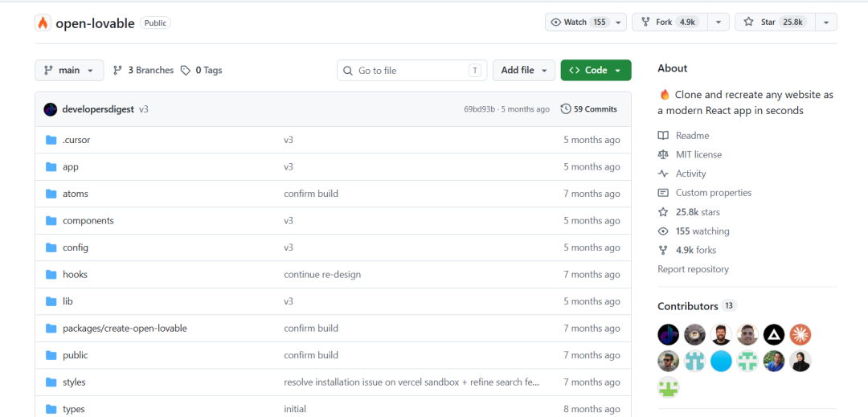This screenshot has height=417, width=868.
Task: Open the lib folder
Action: (x=68, y=301)
